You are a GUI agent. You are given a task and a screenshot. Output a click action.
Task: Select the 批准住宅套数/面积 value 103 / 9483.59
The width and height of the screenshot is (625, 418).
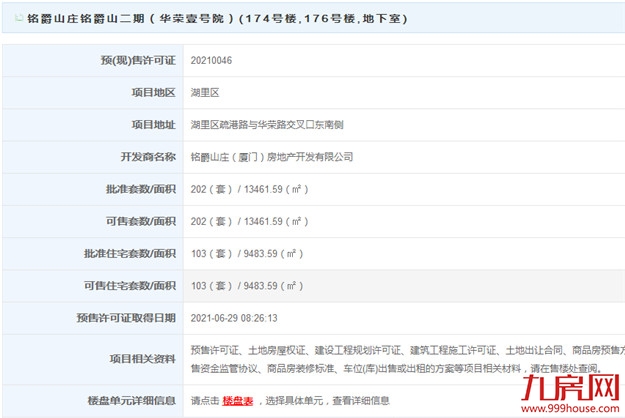click(247, 254)
